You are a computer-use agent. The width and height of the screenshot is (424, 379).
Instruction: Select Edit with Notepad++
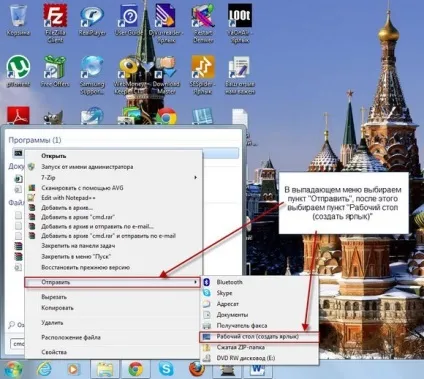point(113,198)
